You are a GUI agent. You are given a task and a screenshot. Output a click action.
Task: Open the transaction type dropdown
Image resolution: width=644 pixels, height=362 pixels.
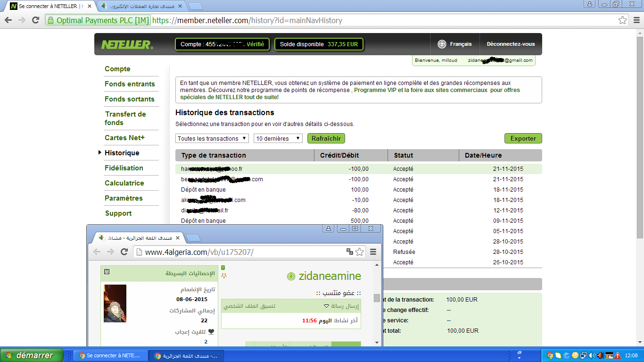212,138
